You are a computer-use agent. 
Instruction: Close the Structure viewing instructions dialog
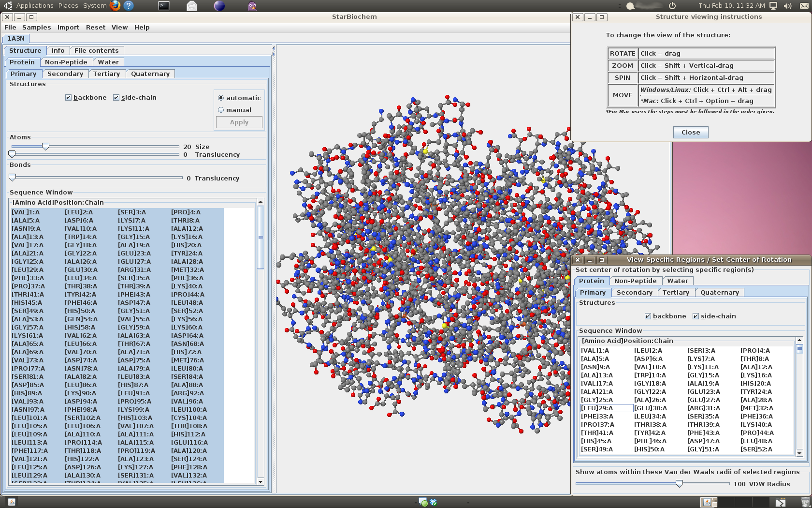(x=690, y=133)
